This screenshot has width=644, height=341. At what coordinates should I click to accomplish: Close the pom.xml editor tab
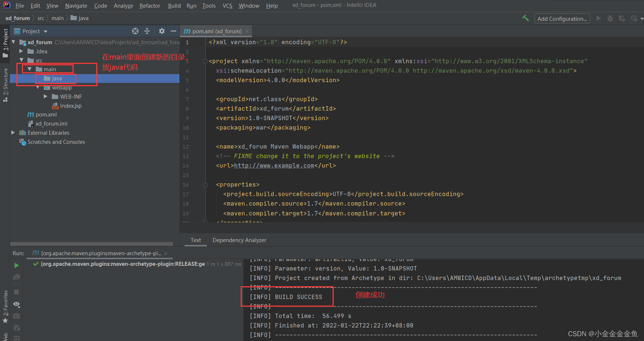[x=247, y=31]
